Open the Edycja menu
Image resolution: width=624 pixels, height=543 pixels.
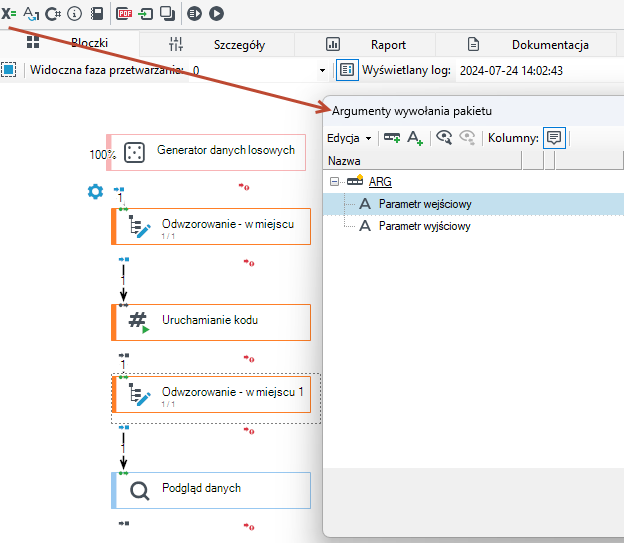click(x=349, y=138)
